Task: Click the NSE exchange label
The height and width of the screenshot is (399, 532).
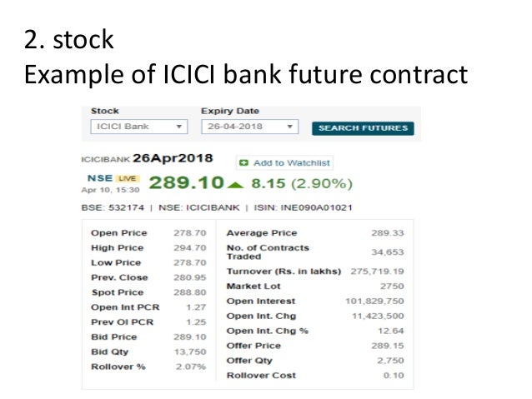Action: pyautogui.click(x=99, y=178)
